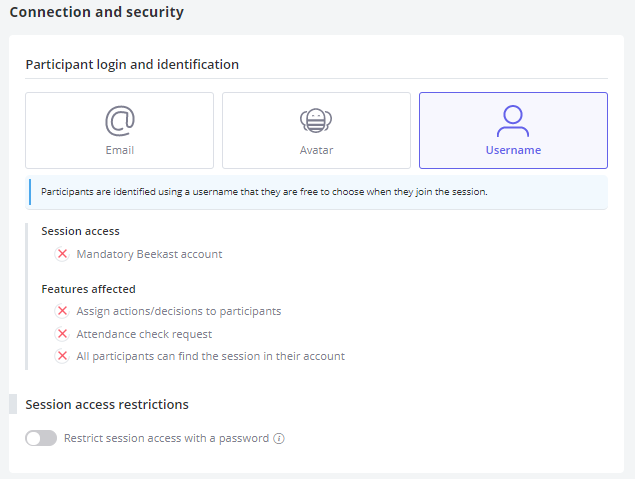Click red X beside Mandatory Beekast account
This screenshot has height=479, width=635.
pyautogui.click(x=62, y=254)
